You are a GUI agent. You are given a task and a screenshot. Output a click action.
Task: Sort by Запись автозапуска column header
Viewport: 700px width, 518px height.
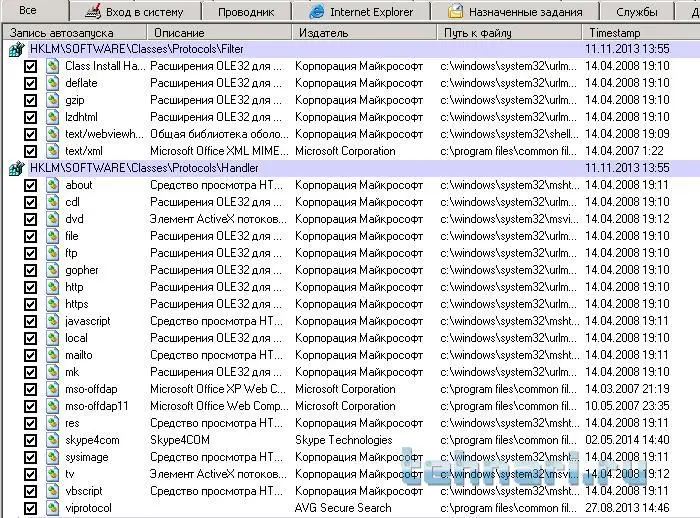pyautogui.click(x=74, y=33)
